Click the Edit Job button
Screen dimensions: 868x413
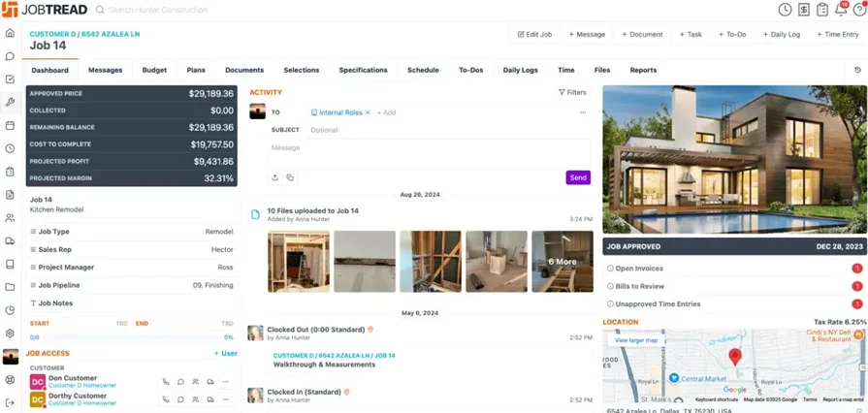(534, 34)
